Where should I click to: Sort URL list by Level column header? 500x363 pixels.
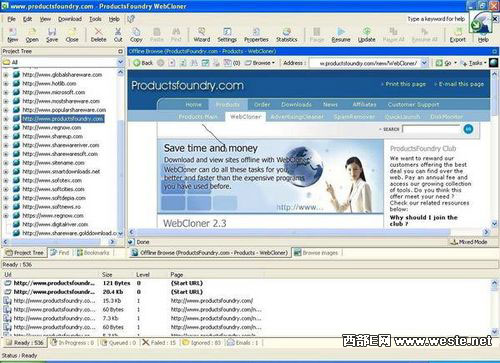143,275
